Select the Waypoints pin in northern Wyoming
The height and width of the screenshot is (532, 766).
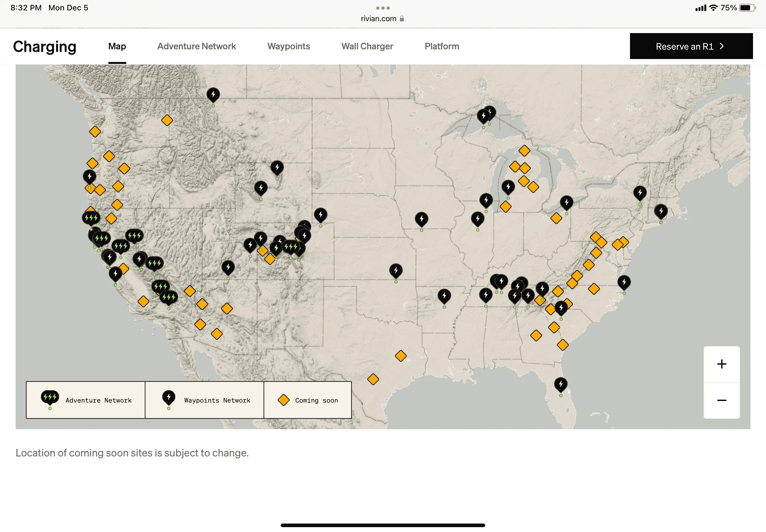(x=277, y=168)
